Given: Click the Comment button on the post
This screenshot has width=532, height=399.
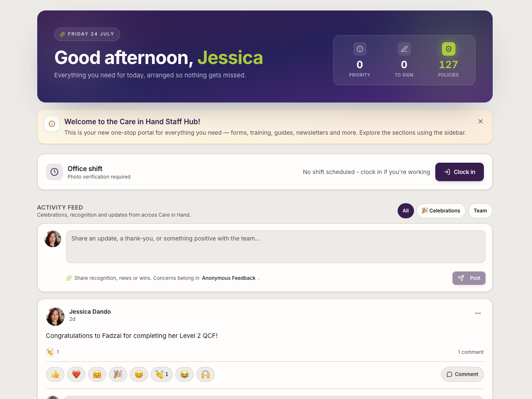Looking at the screenshot, I should click(462, 374).
